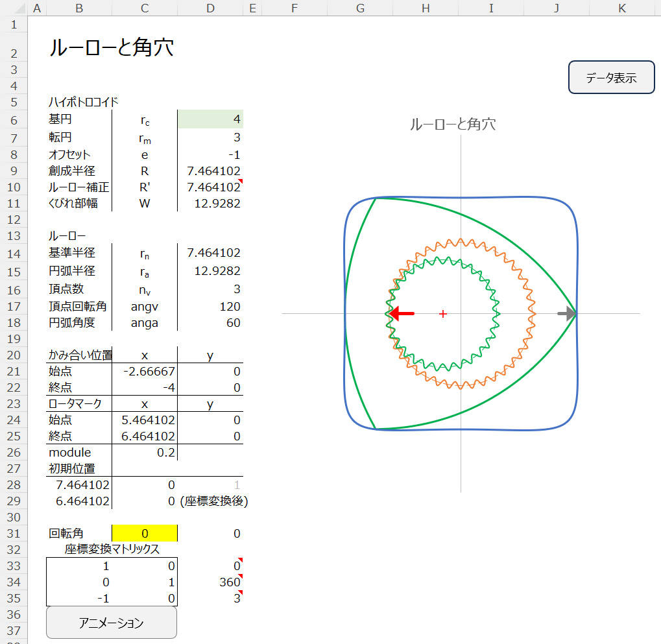This screenshot has height=644, width=661.
Task: Select the 頂点数 nv value cell
Action: (x=210, y=289)
